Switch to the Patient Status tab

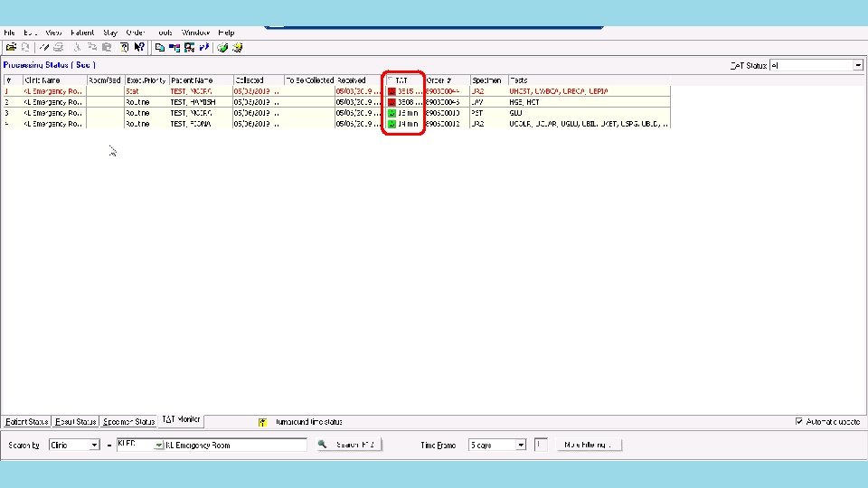[x=26, y=422]
